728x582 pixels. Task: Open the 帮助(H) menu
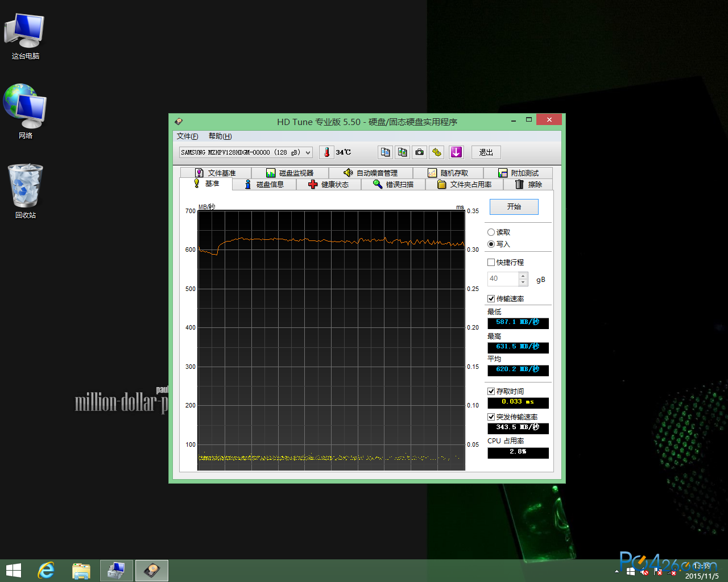pyautogui.click(x=220, y=136)
